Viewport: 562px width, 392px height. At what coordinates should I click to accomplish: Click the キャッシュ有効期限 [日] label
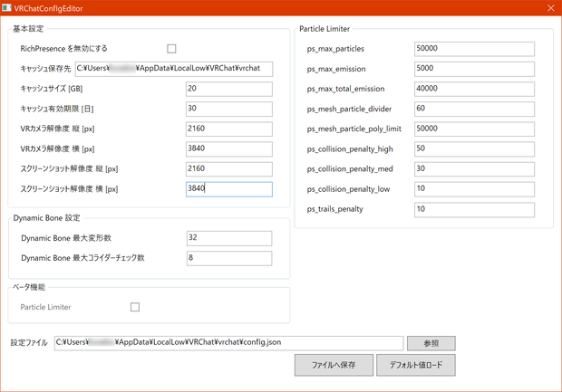(x=56, y=109)
